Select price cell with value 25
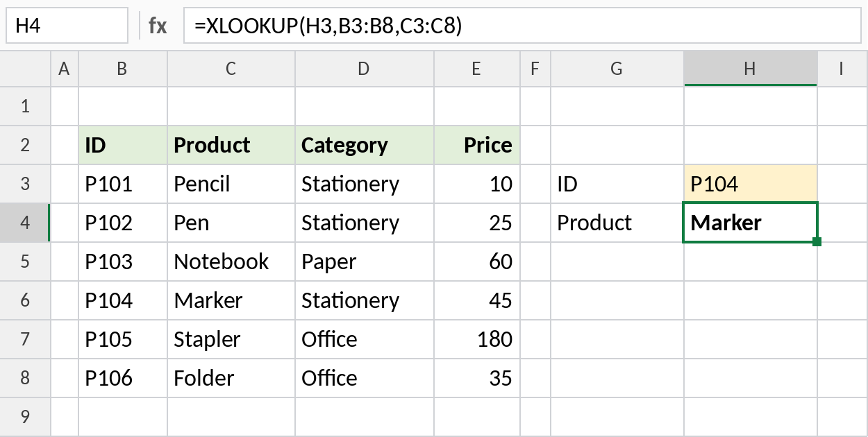This screenshot has height=437, width=868. coord(477,223)
